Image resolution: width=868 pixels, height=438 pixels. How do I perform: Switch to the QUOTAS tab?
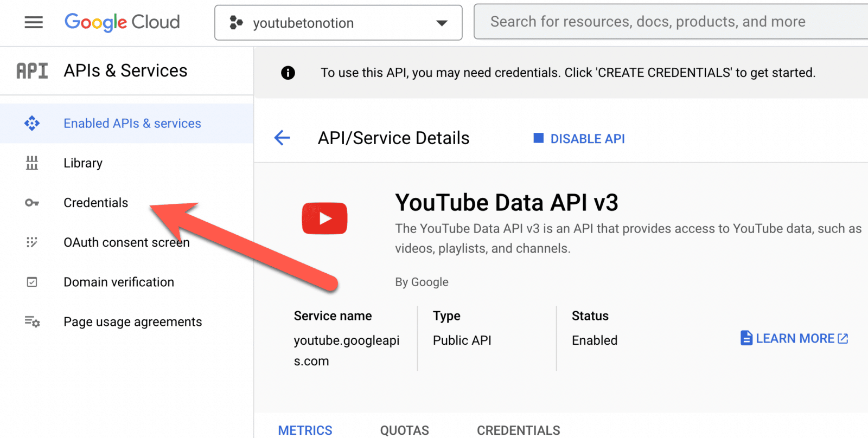pyautogui.click(x=404, y=430)
